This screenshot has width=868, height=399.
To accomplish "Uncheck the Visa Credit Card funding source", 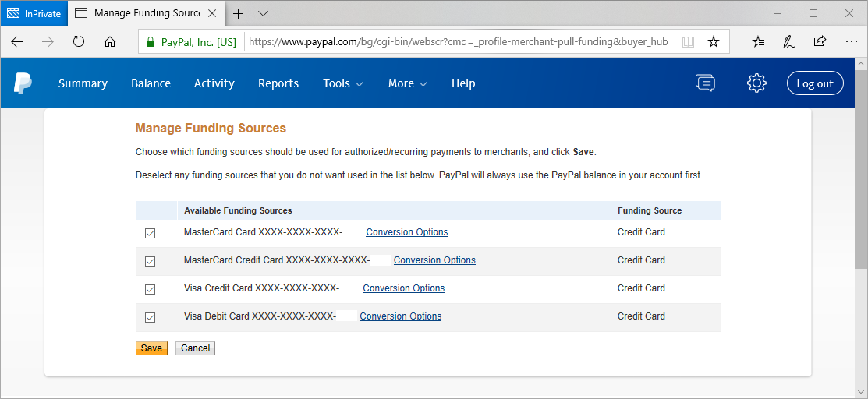I will coord(150,289).
